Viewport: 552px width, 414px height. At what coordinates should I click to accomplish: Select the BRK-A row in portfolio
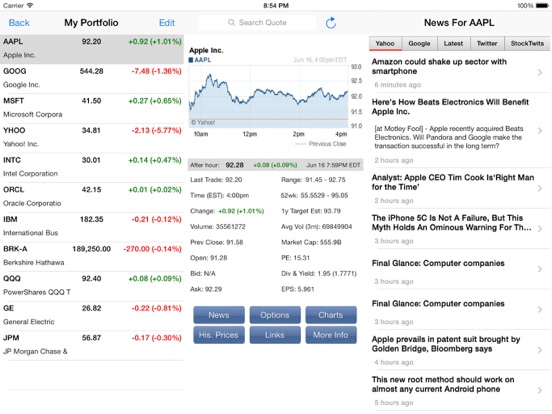click(92, 256)
